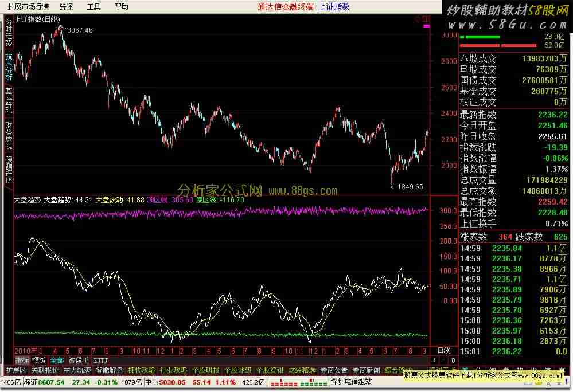This screenshot has width=573, height=392.
Task: Click the 日线 period selector
Action: pyautogui.click(x=444, y=350)
